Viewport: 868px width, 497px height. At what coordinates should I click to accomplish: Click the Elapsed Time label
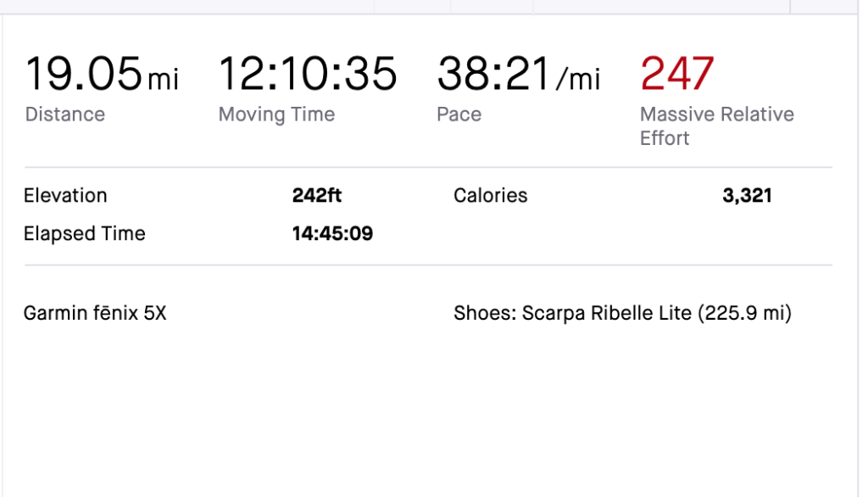[x=84, y=233]
